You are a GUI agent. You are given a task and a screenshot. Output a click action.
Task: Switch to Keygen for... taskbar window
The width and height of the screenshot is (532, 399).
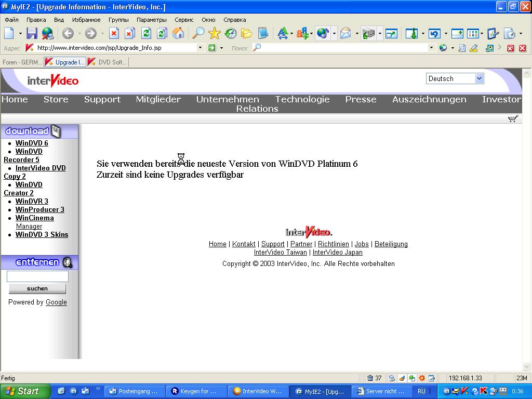coord(195,391)
